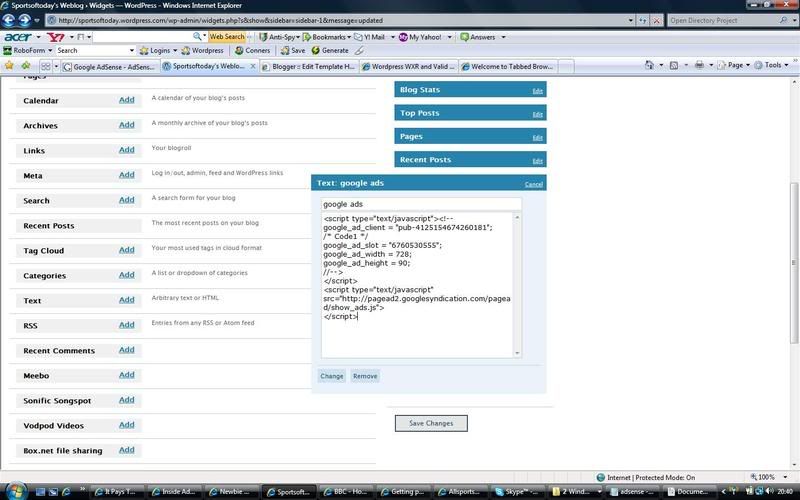Click the Change button in text widget
800x500 pixels.
(332, 376)
